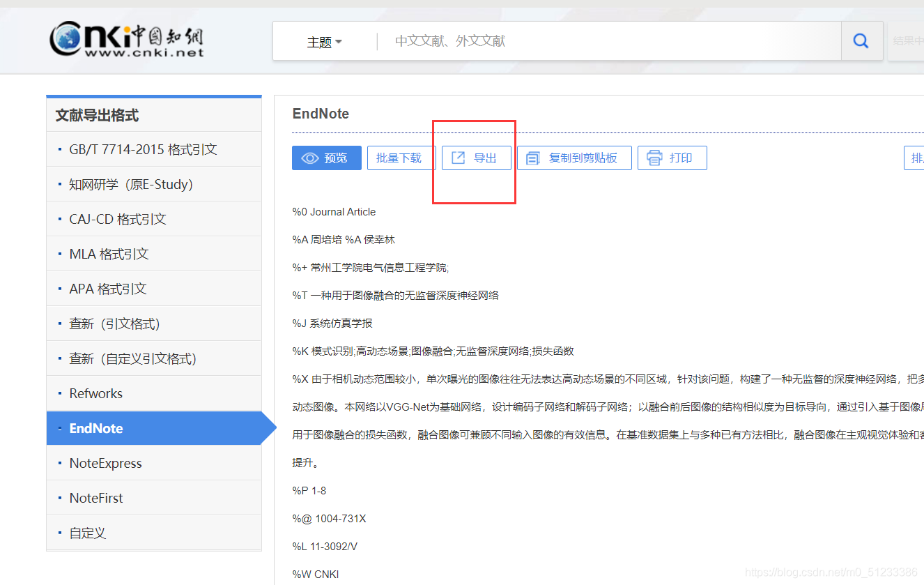This screenshot has width=924, height=585.
Task: Click the EndNote heading above the toolbar
Action: click(x=321, y=114)
